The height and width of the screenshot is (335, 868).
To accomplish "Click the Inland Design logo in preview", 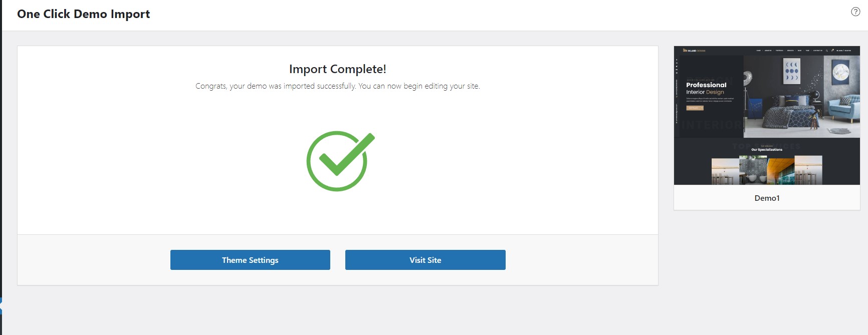I will [694, 51].
